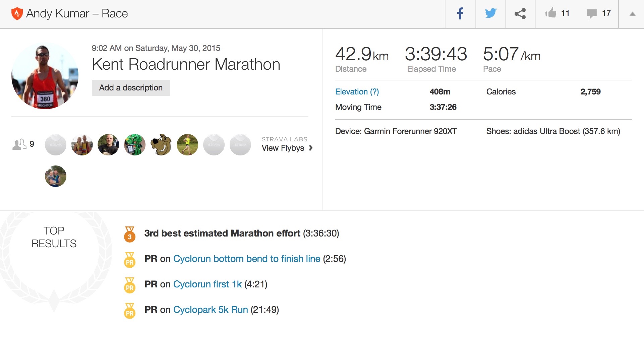Click the Scooby-Doo athlete avatar
Image resolution: width=644 pixels, height=338 pixels.
161,145
